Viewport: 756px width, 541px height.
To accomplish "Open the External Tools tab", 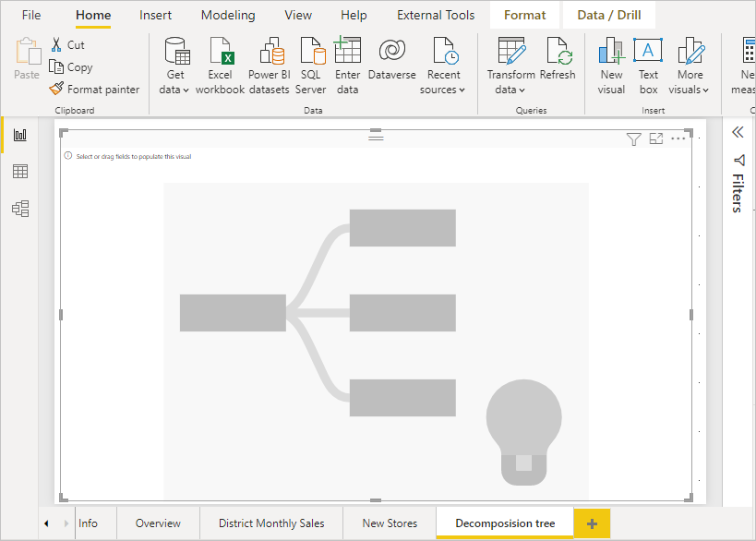I will click(x=436, y=15).
